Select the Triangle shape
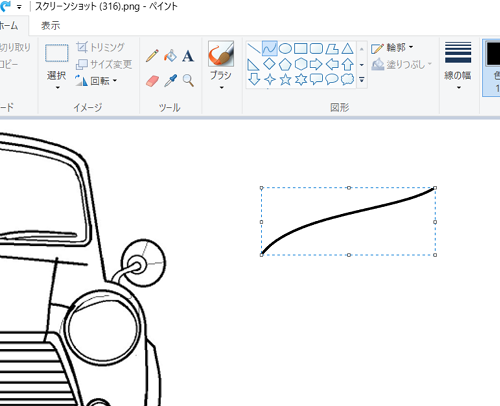The image size is (500, 406). (348, 49)
